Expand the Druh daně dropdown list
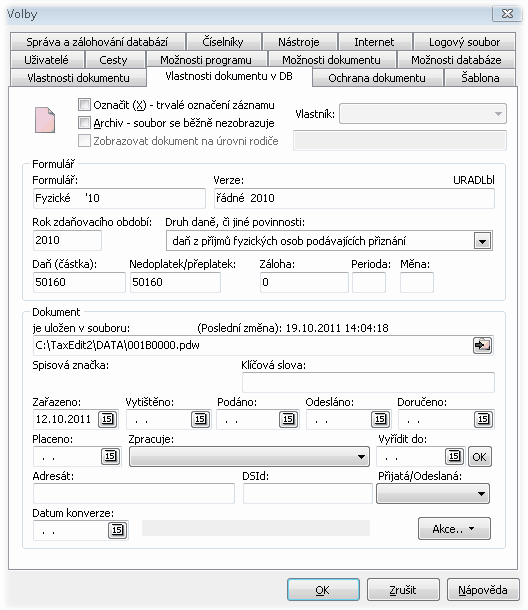Image resolution: width=528 pixels, height=610 pixels. tap(482, 241)
